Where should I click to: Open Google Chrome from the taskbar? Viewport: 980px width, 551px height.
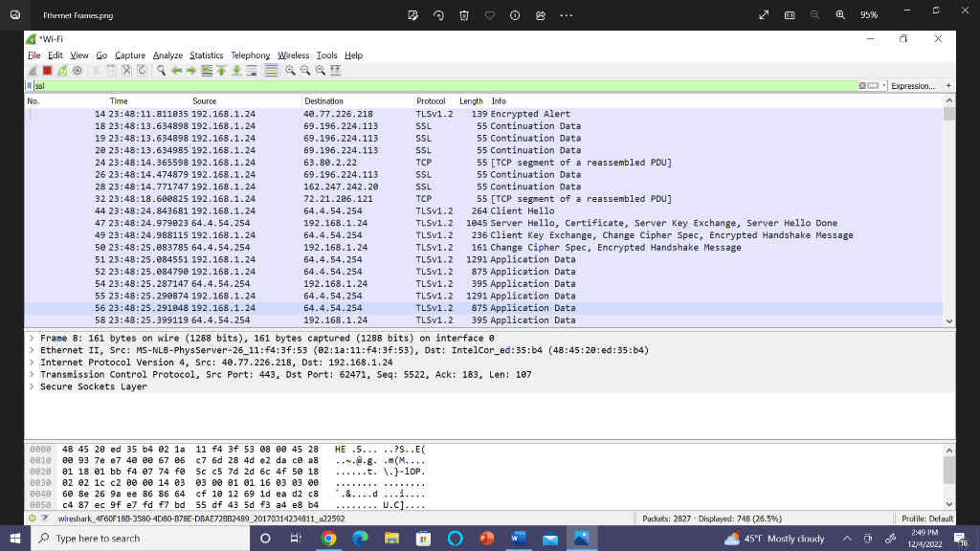pyautogui.click(x=329, y=539)
